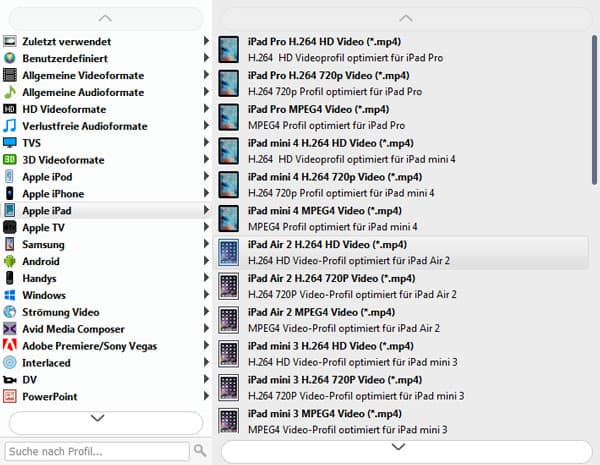The height and width of the screenshot is (465, 600).
Task: Click the Apple iPhone device icon
Action: click(x=10, y=193)
